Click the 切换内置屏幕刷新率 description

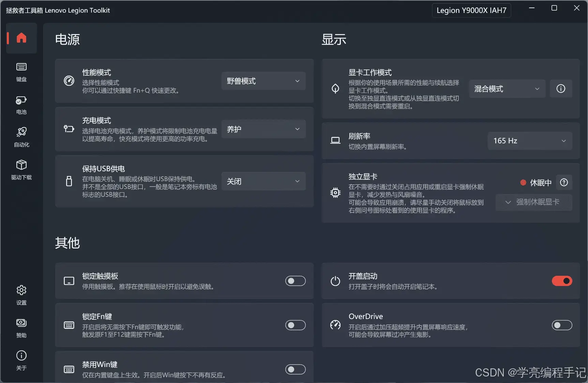pos(378,147)
